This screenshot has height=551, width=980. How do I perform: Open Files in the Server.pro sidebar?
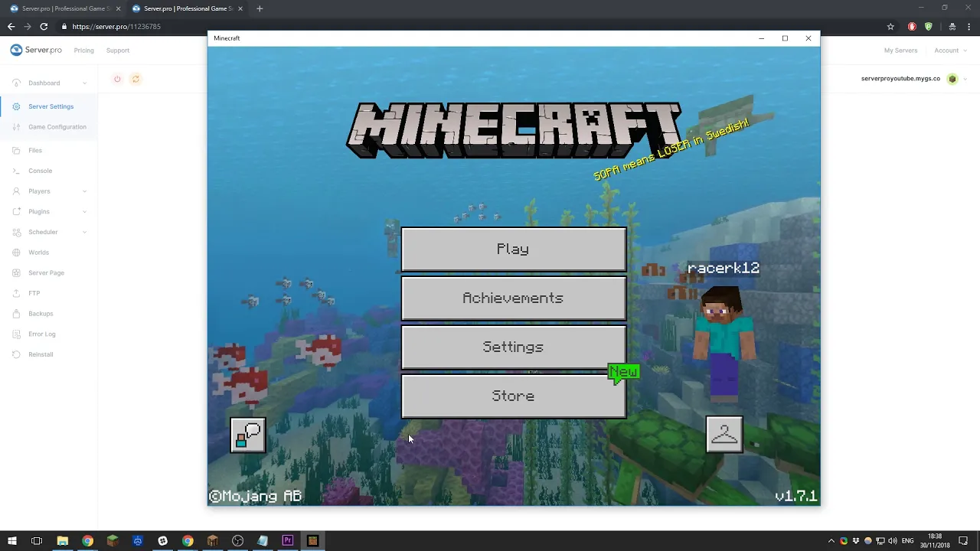tap(35, 151)
